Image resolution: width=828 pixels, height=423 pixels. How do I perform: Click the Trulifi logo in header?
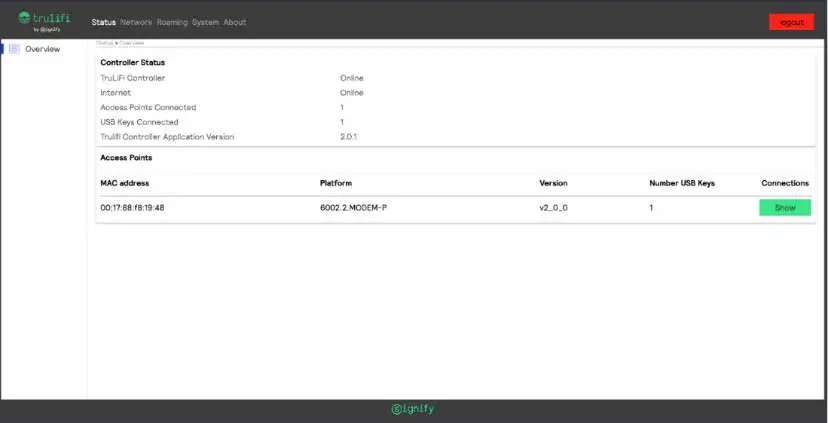[44, 21]
